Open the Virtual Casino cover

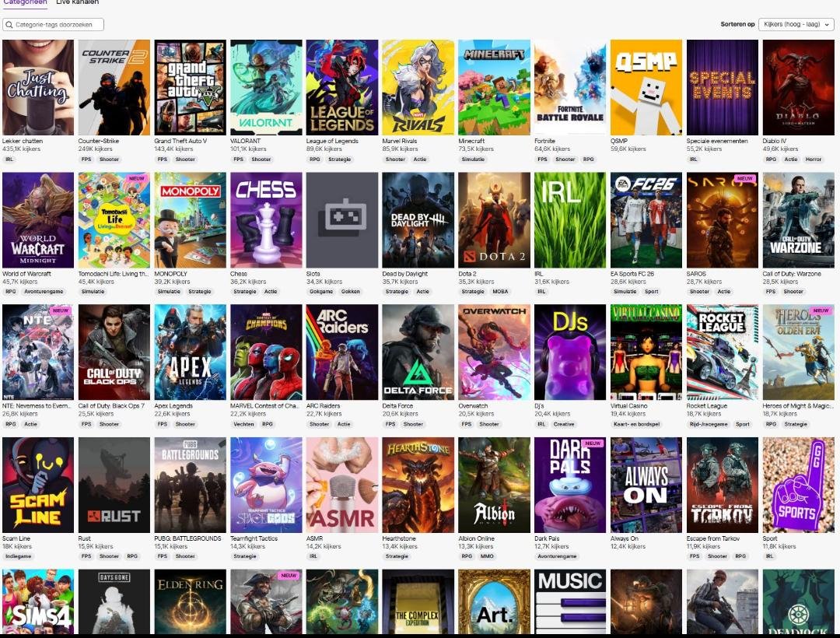(646, 352)
